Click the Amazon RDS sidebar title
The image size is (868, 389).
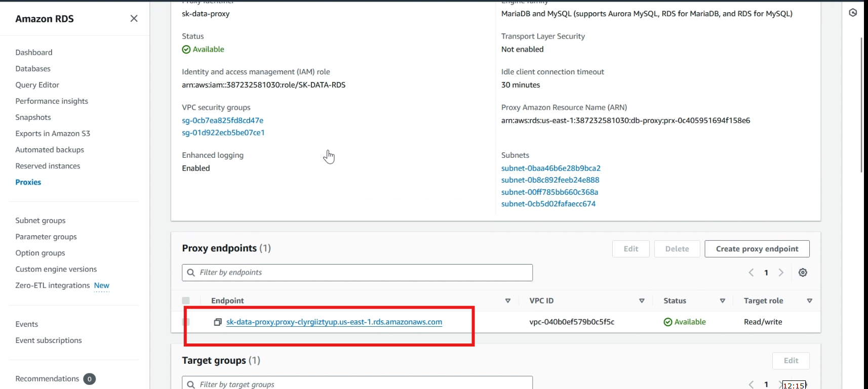[45, 19]
